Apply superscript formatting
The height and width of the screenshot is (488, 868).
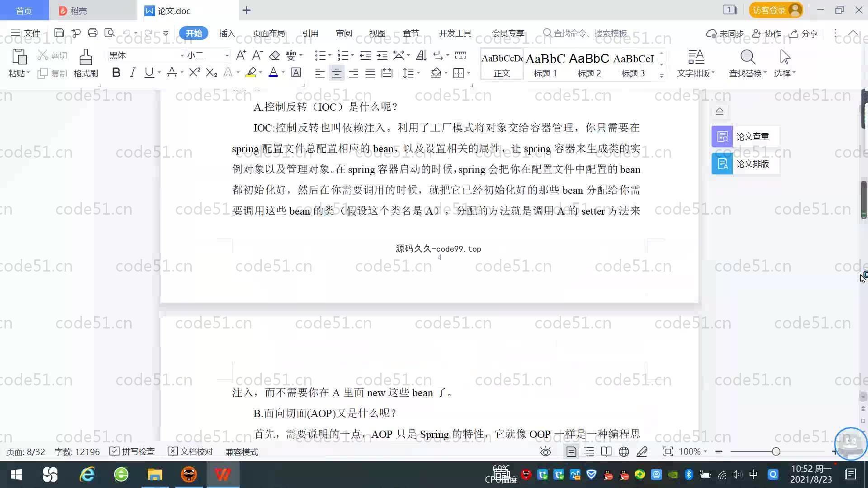point(194,72)
